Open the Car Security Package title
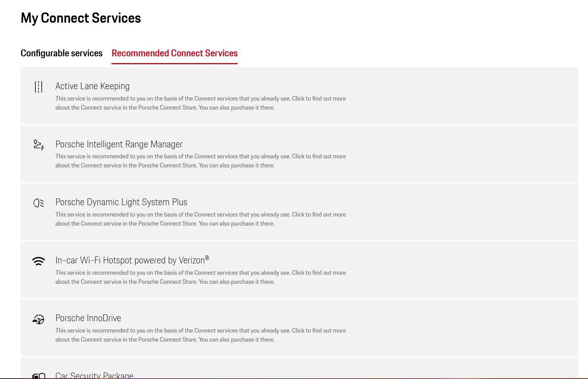The image size is (588, 379). [94, 375]
